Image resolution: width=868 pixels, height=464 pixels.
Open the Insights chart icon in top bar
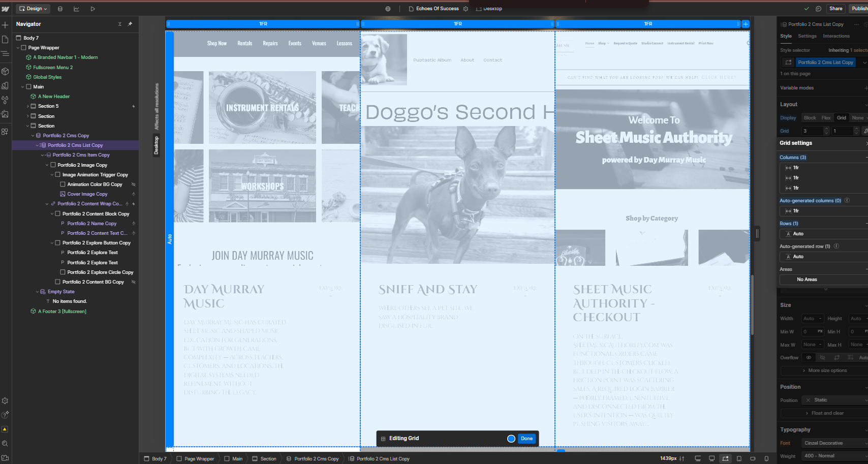pyautogui.click(x=76, y=9)
